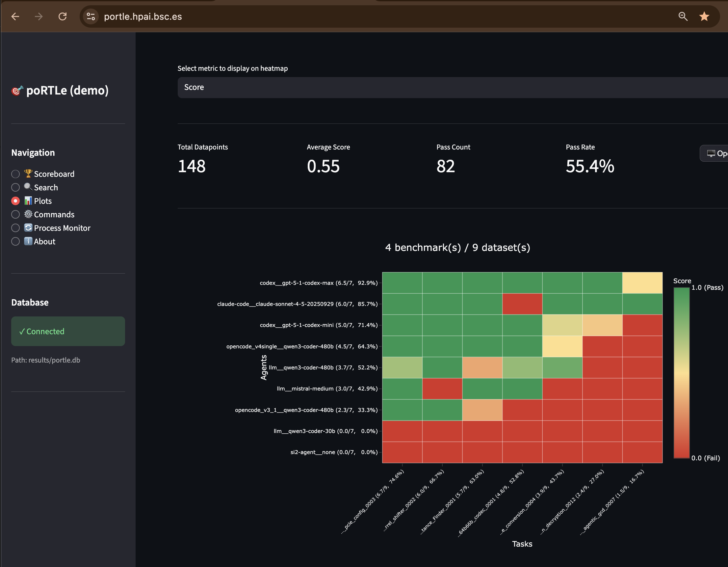This screenshot has width=728, height=567.
Task: Click the browser forward arrow
Action: [39, 16]
